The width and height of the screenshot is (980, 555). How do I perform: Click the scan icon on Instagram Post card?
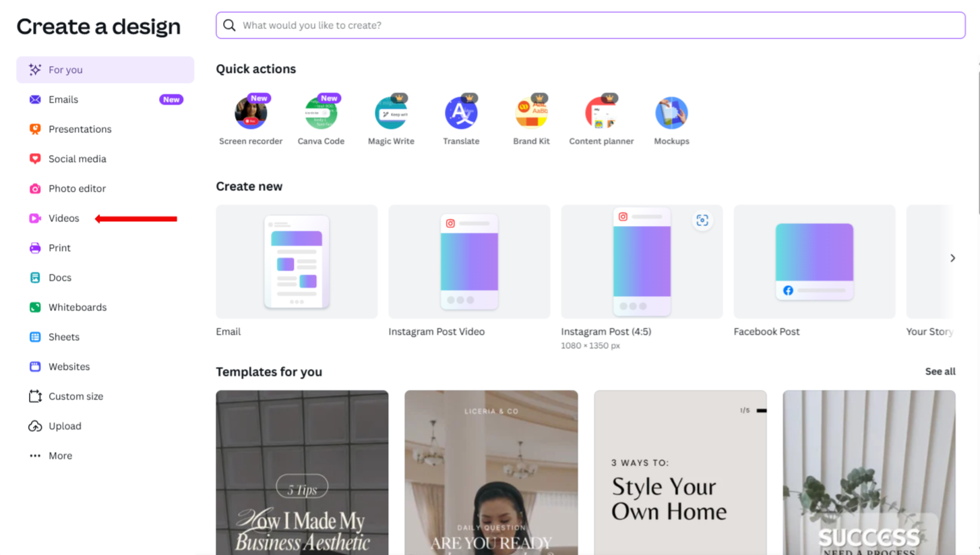click(x=702, y=221)
